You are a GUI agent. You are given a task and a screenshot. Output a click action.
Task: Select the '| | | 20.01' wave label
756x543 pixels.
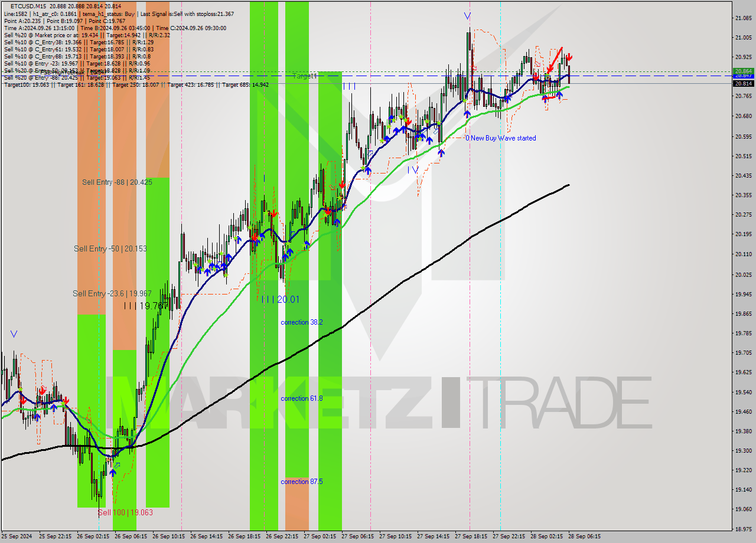[x=280, y=299]
